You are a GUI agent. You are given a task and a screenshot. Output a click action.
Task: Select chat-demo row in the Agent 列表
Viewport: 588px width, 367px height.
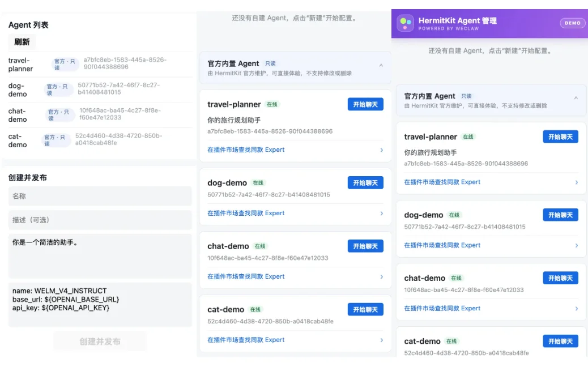point(100,115)
